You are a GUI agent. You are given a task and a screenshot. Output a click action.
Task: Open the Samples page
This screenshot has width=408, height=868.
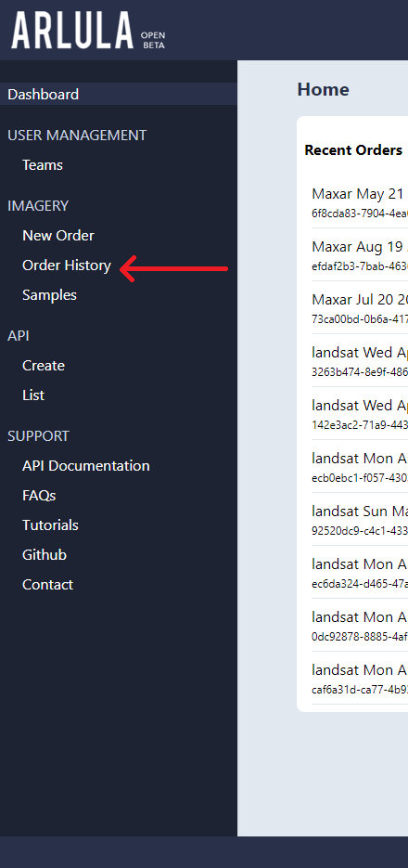coord(49,295)
